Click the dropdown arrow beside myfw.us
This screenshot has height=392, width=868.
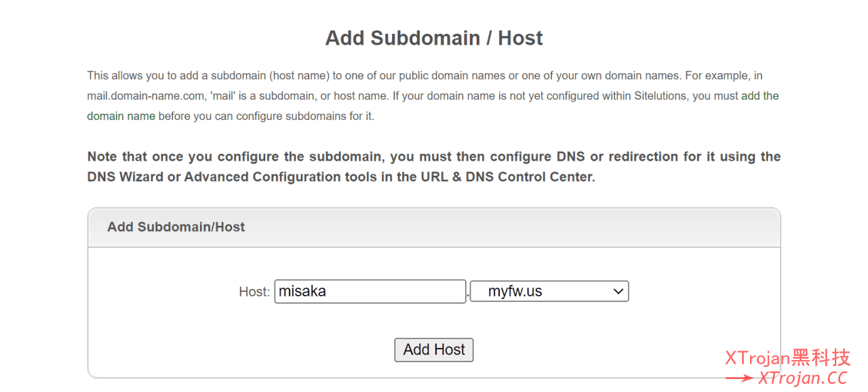click(x=618, y=291)
